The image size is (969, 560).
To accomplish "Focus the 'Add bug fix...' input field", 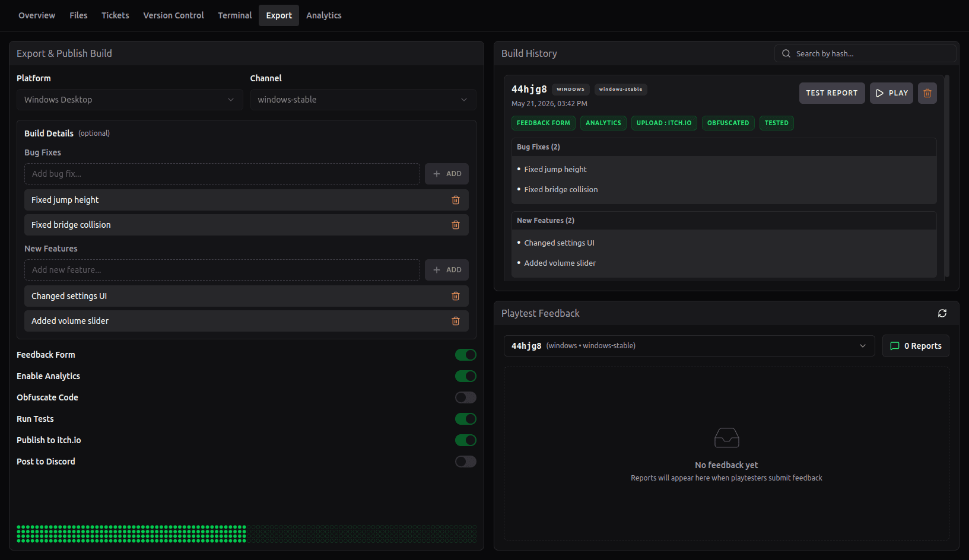I will click(x=222, y=174).
